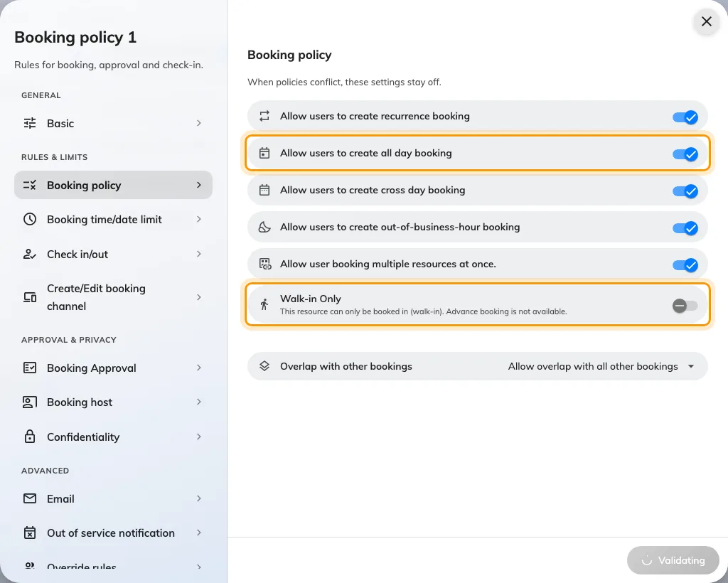The height and width of the screenshot is (583, 728).
Task: Click the Create/Edit booking channel chevron
Action: pos(199,297)
